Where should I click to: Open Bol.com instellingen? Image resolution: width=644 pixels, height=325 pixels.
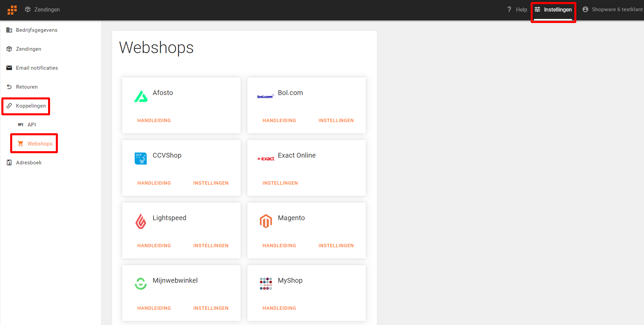[336, 120]
